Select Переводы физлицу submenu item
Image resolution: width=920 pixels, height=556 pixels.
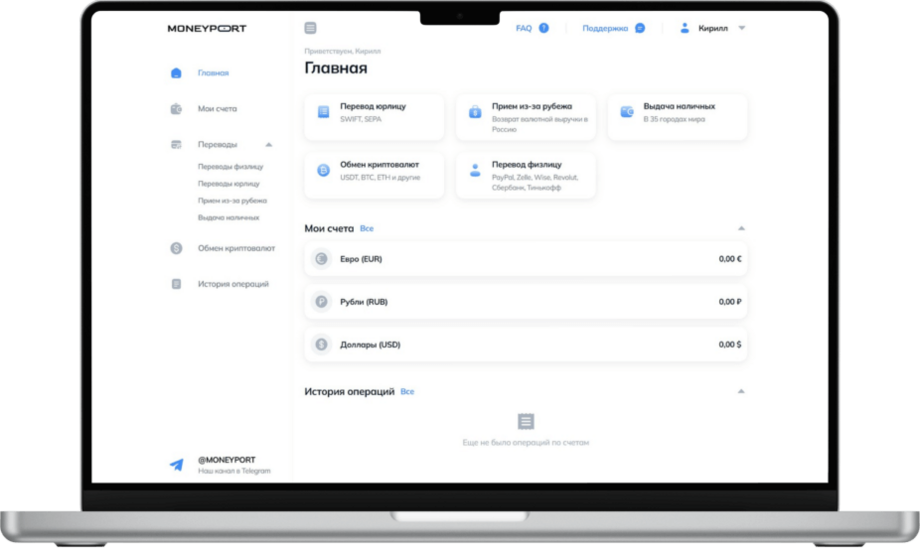click(x=230, y=167)
